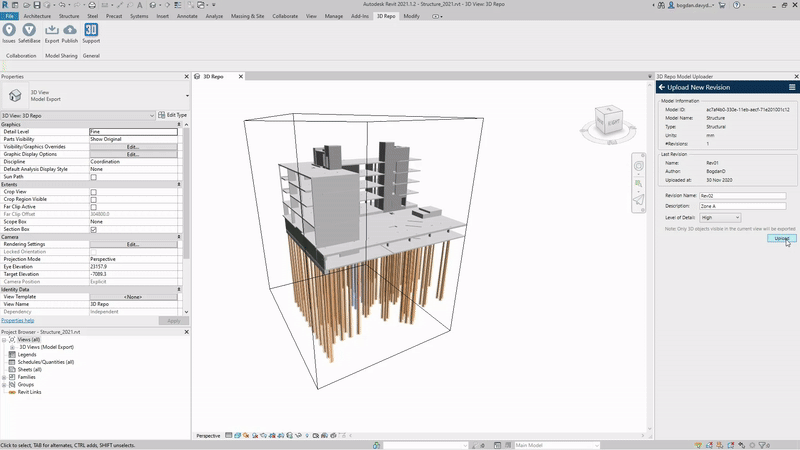Viewport: 800px width, 450px height.
Task: Click the search binoculars icon in title bar
Action: point(661,5)
